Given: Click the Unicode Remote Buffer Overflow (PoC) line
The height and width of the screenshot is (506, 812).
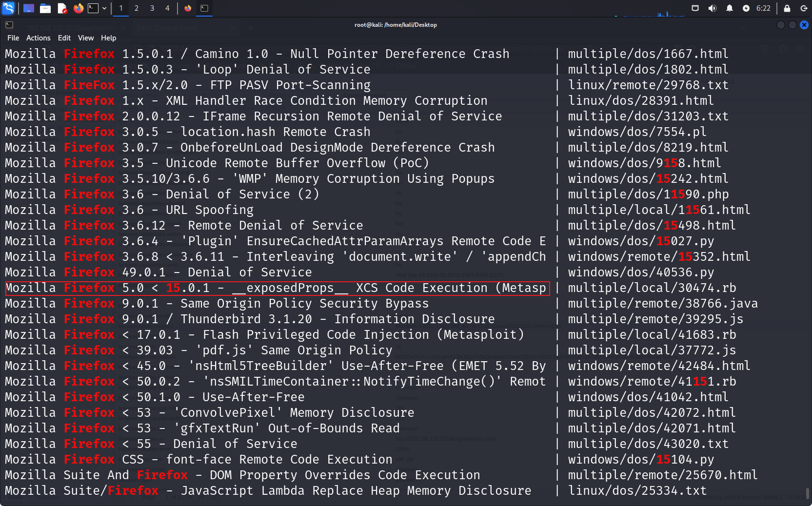Looking at the screenshot, I should click(217, 163).
